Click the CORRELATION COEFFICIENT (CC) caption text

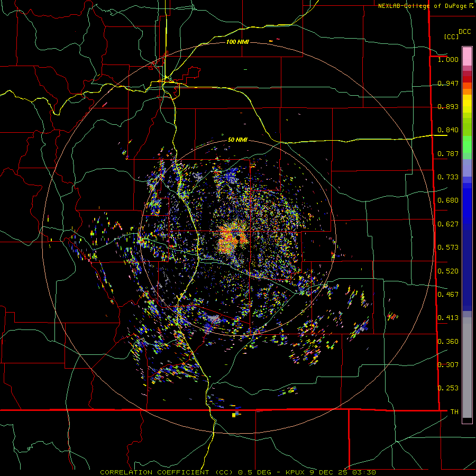point(167,472)
